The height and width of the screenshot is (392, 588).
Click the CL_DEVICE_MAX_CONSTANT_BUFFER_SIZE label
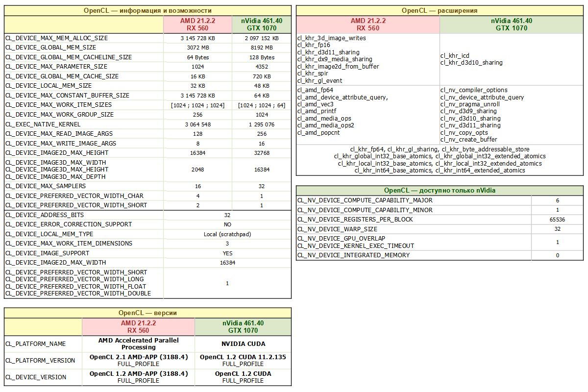coord(67,96)
